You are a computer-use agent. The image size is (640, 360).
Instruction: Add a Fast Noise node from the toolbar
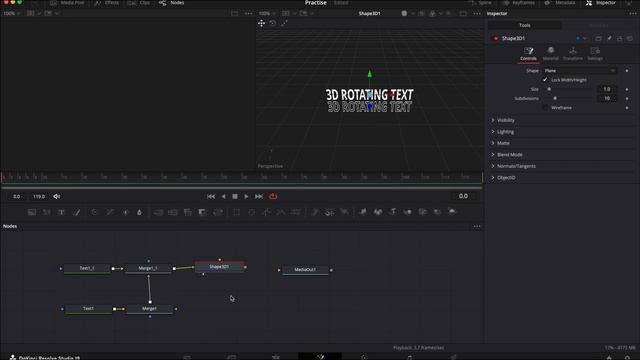[x=47, y=212]
